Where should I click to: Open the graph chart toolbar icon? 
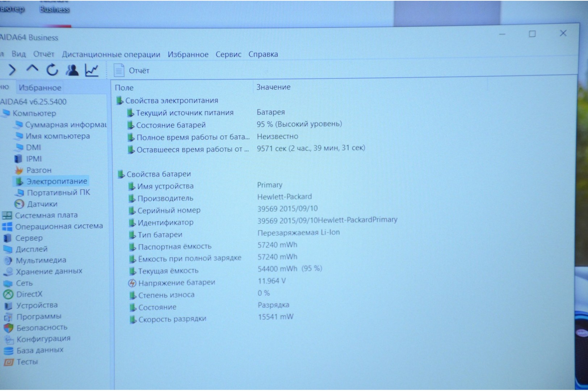click(x=92, y=70)
